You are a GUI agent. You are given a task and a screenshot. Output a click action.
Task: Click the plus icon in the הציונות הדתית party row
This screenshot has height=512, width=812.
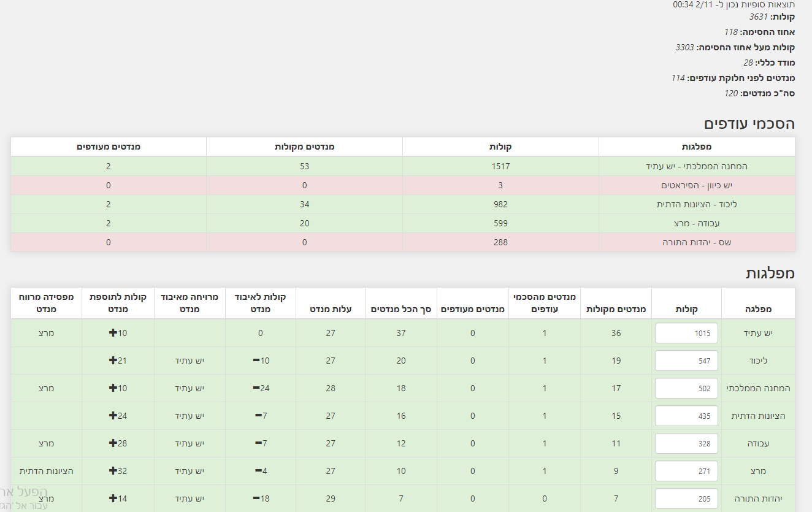pyautogui.click(x=112, y=416)
